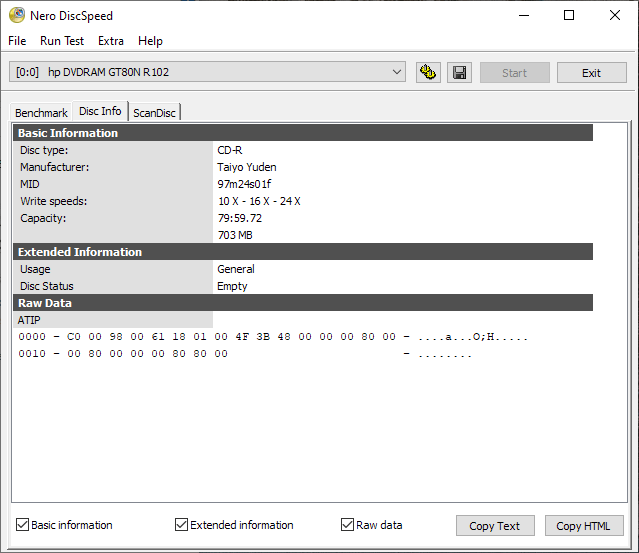Click the Write speeds: label
Screen dimensions: 639x553
coord(54,201)
